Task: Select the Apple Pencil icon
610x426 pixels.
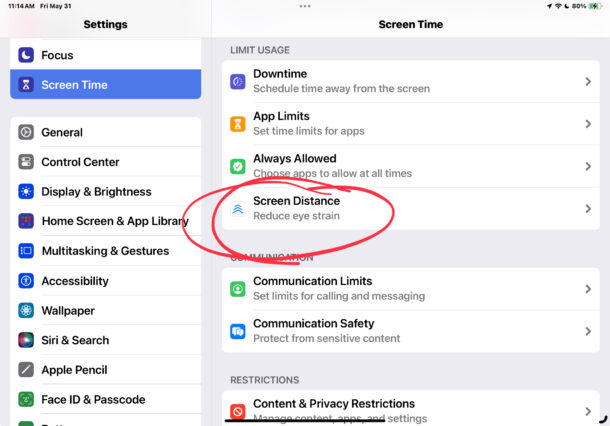Action: coord(26,370)
